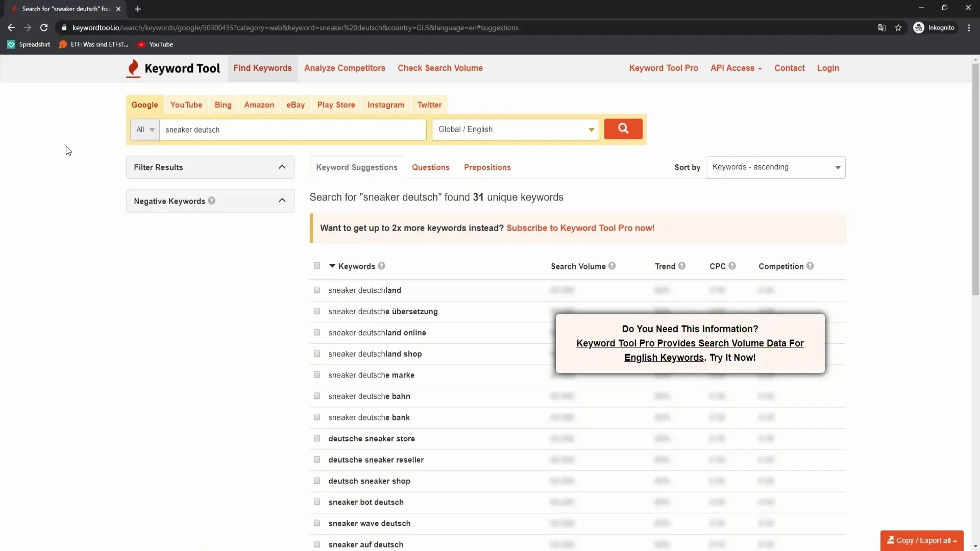The image size is (980, 551).
Task: Click "Subscribe to Keyword Tool Pro now!" link
Action: pyautogui.click(x=580, y=228)
